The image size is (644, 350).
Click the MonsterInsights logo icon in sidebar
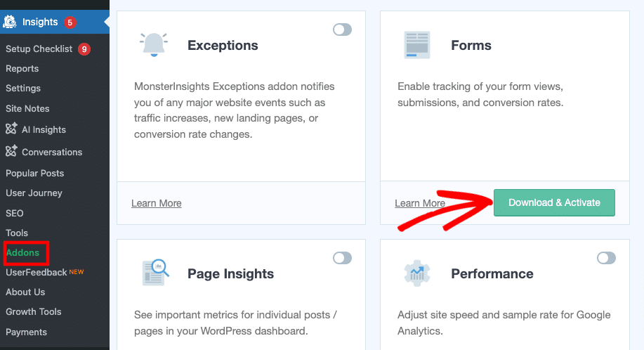click(10, 22)
